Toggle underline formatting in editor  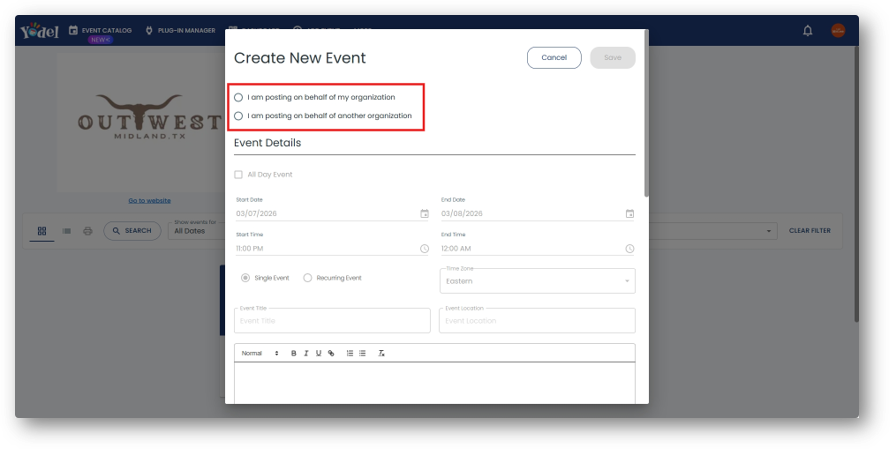click(x=318, y=353)
